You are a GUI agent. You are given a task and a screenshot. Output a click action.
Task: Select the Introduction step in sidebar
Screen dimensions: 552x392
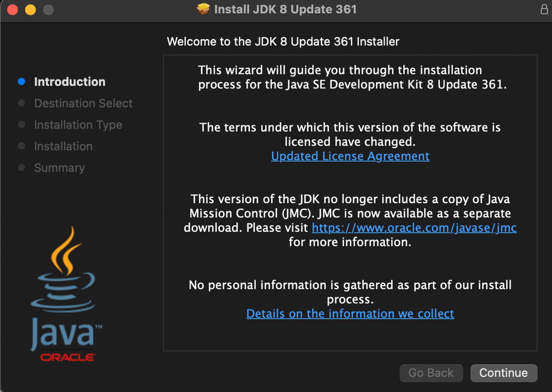pyautogui.click(x=70, y=82)
